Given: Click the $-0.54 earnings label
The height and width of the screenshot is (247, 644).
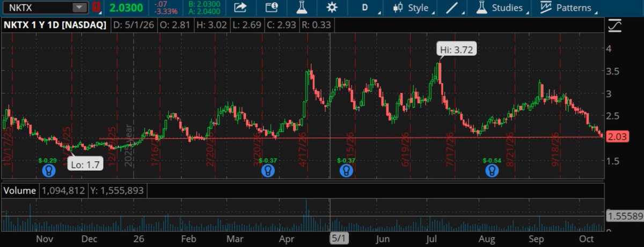Looking at the screenshot, I should 492,160.
